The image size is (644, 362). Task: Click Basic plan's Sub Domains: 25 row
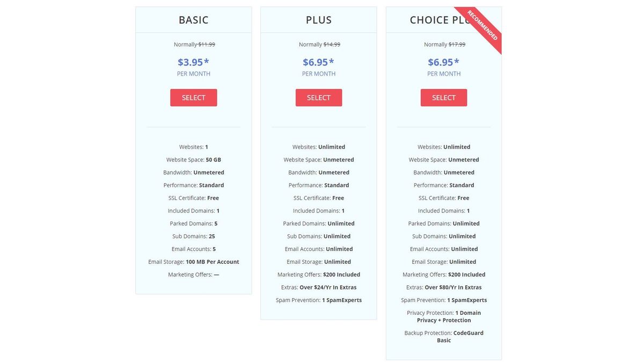tap(193, 237)
